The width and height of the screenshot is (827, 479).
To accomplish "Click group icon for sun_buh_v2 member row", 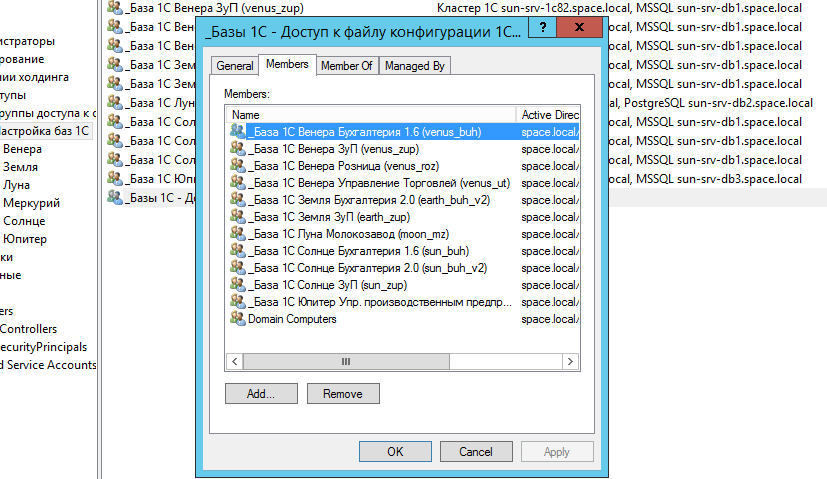I will 237,267.
